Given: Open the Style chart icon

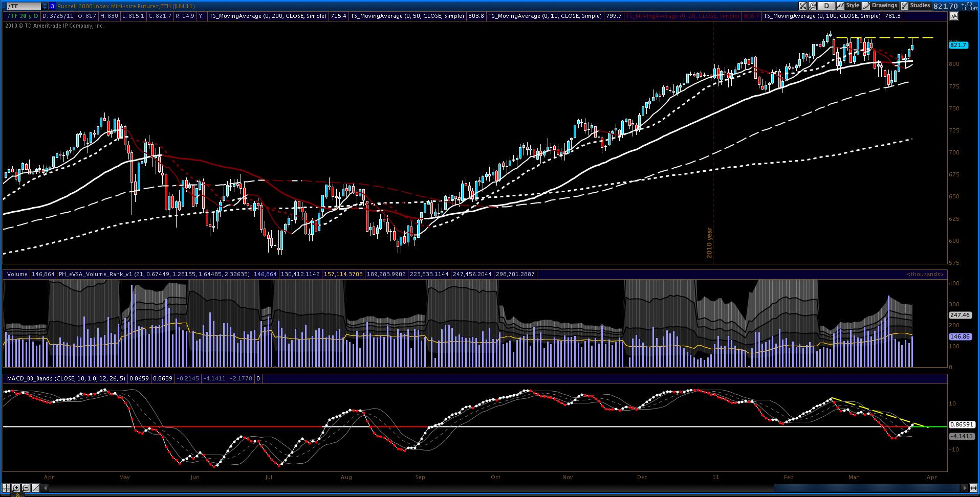Looking at the screenshot, I should 841,6.
